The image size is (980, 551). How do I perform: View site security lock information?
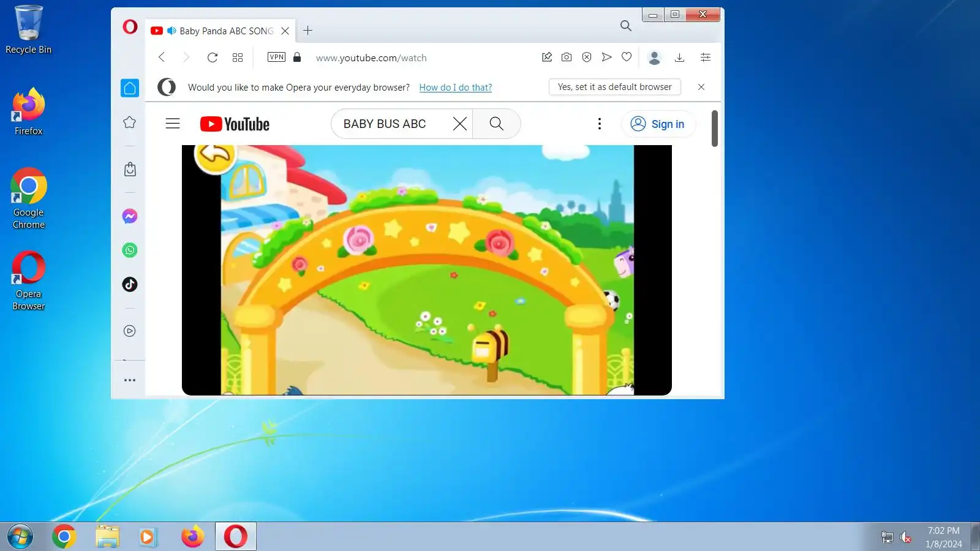297,57
